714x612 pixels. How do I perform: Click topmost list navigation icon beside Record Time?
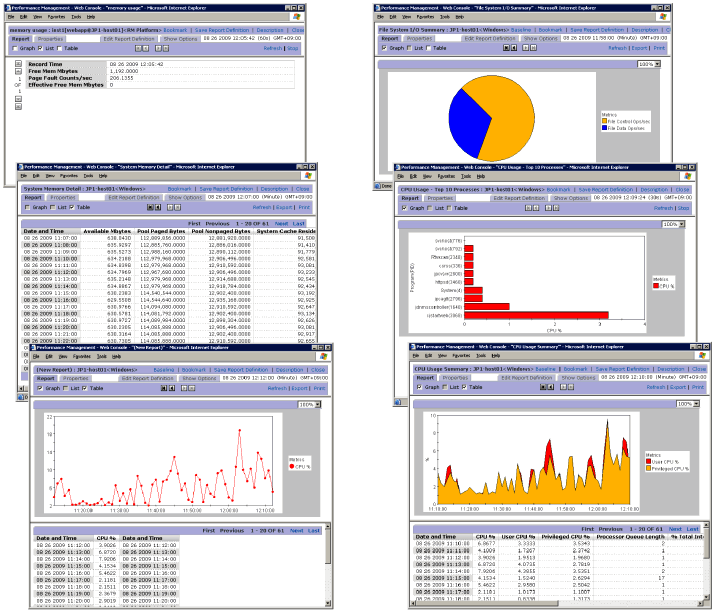click(x=18, y=64)
